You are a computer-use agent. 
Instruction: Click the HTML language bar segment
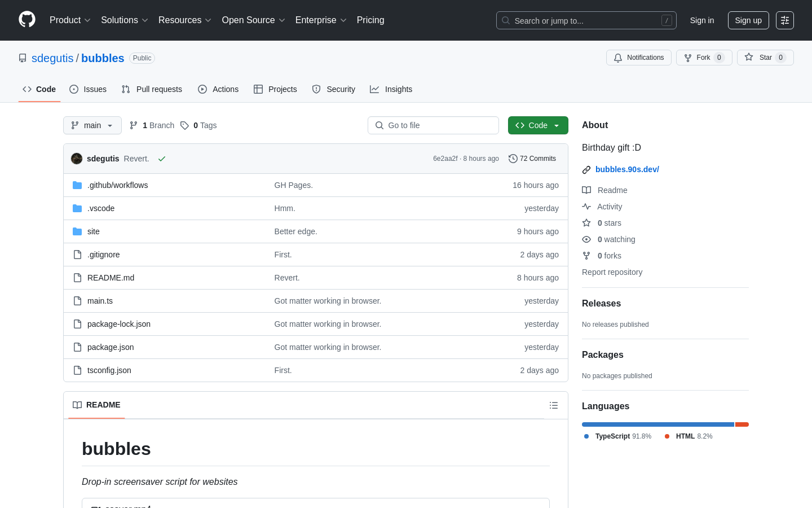pos(742,424)
